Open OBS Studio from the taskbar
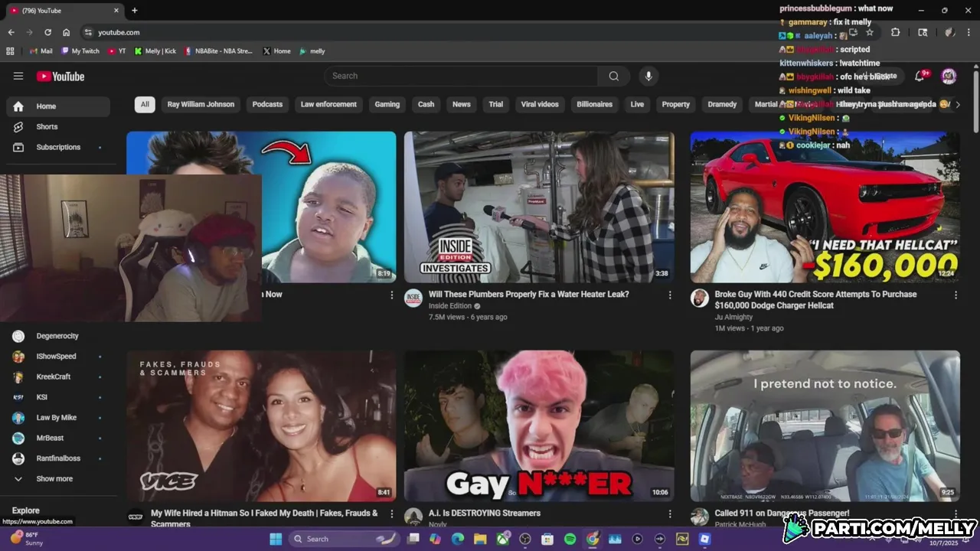The image size is (980, 551). [x=525, y=539]
